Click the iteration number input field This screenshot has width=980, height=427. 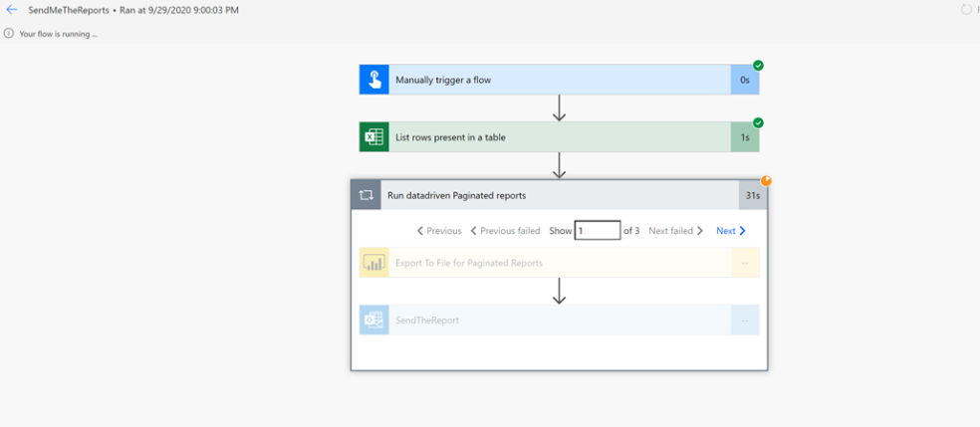(x=598, y=230)
